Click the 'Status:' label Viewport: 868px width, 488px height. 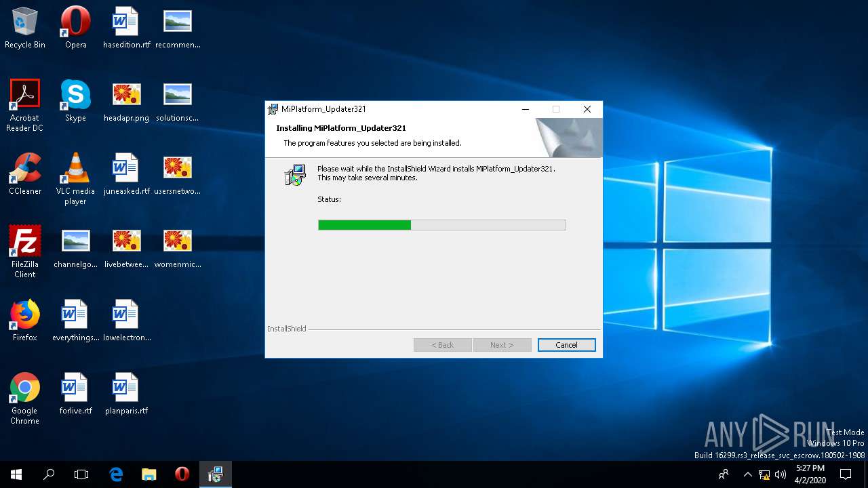tap(329, 199)
